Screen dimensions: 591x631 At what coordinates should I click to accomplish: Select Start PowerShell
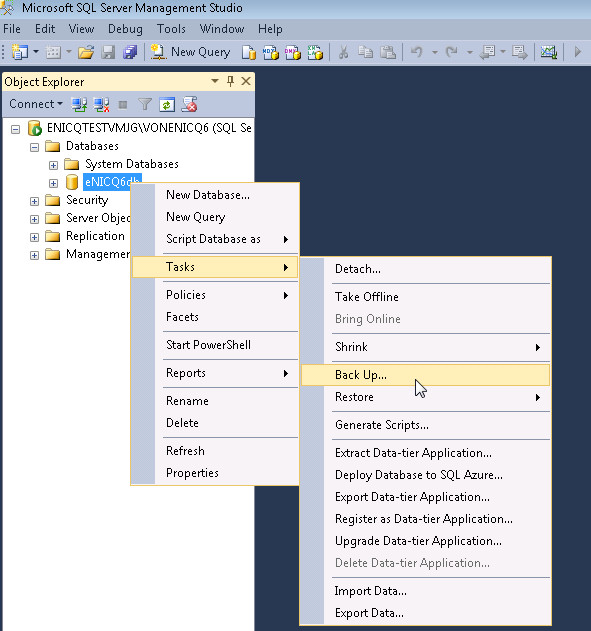tap(215, 345)
